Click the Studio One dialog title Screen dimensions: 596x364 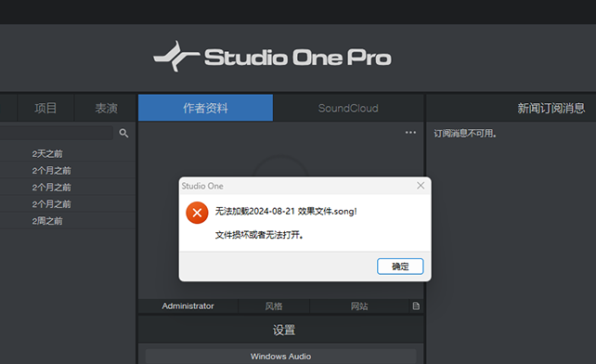tap(202, 186)
